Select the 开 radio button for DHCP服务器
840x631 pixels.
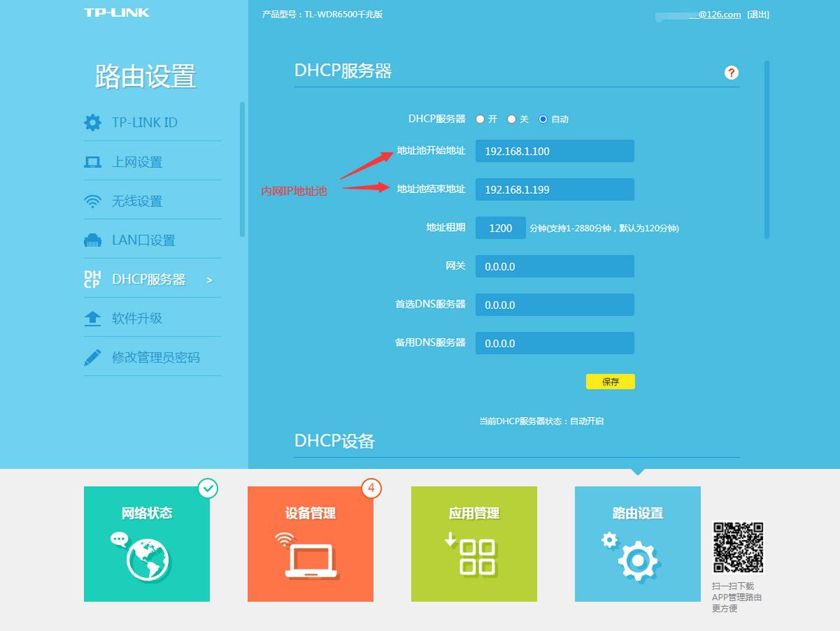pos(480,119)
